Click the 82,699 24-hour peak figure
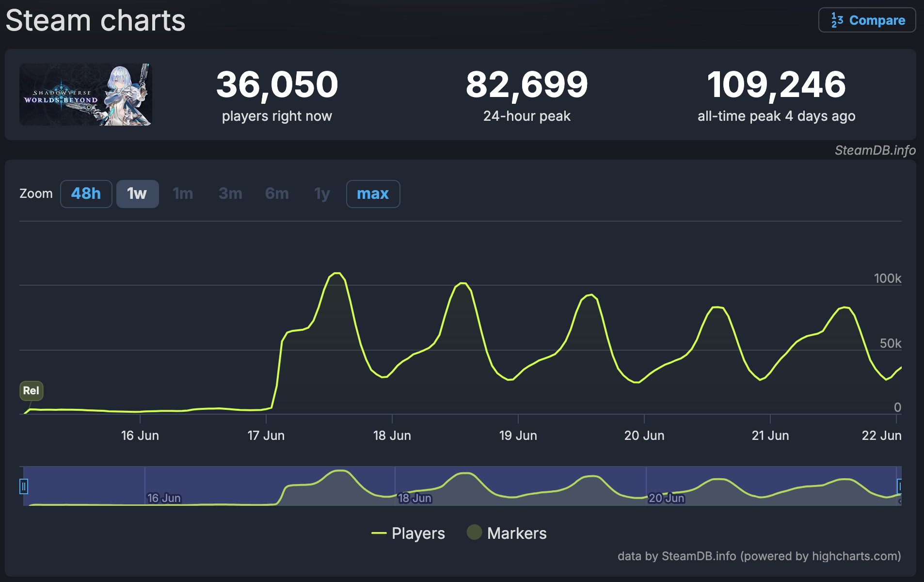 [527, 84]
